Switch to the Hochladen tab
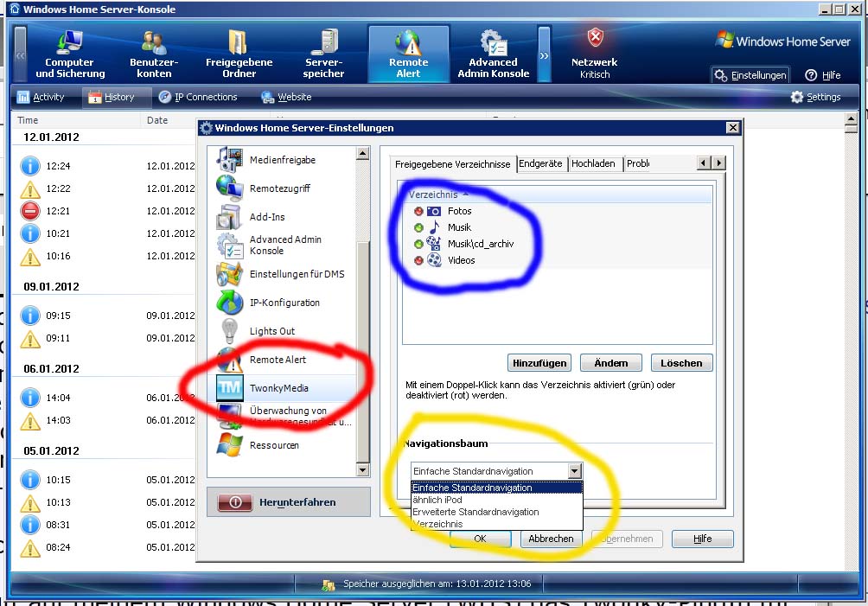The height and width of the screenshot is (606, 868). (593, 163)
